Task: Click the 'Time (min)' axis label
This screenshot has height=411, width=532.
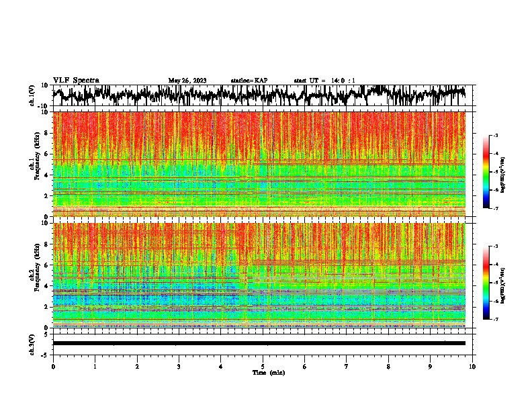Action: tap(269, 373)
